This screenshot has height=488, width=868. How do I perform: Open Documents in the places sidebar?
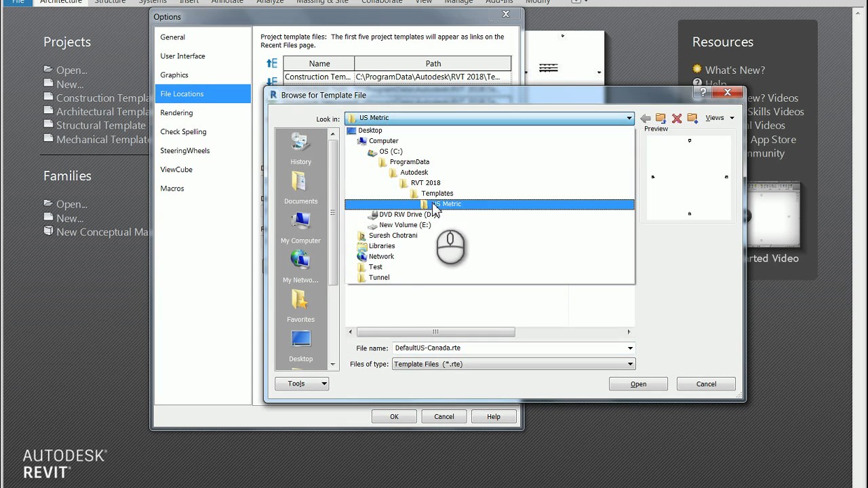(x=300, y=188)
